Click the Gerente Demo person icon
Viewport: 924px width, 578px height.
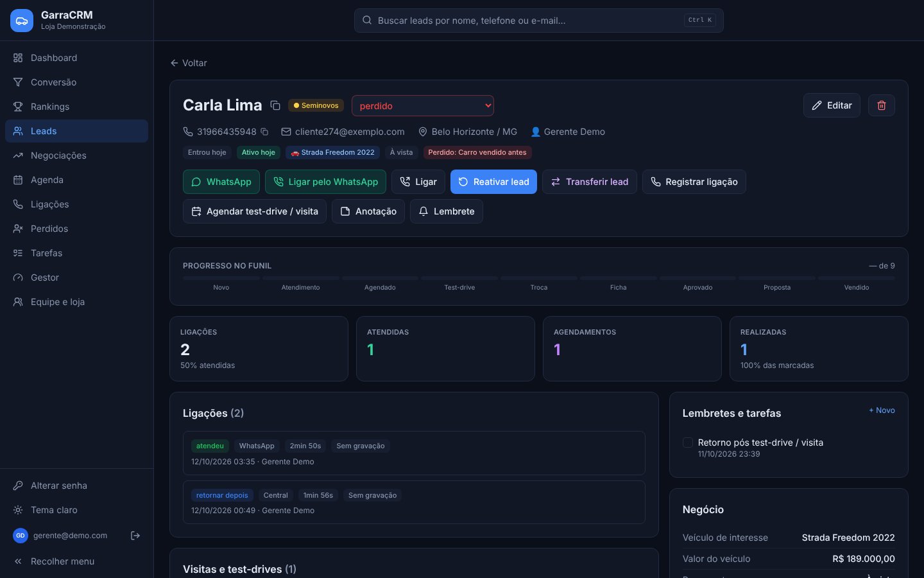tap(535, 132)
